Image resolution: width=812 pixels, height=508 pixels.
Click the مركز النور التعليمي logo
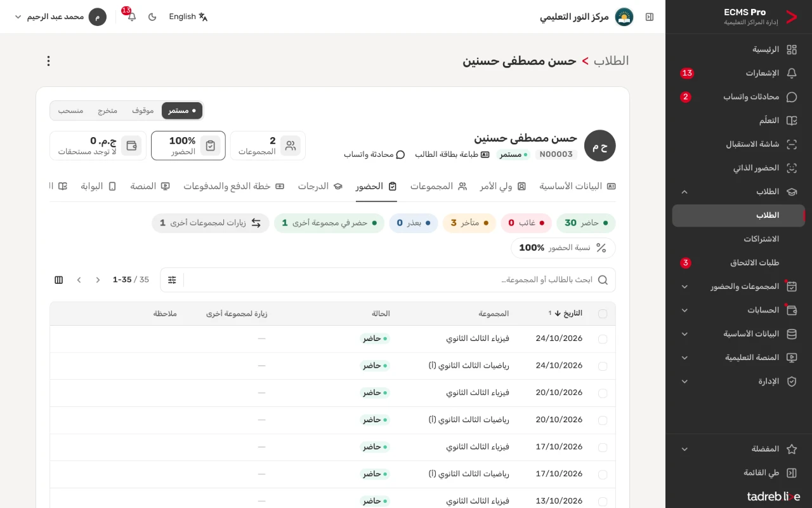pos(624,17)
